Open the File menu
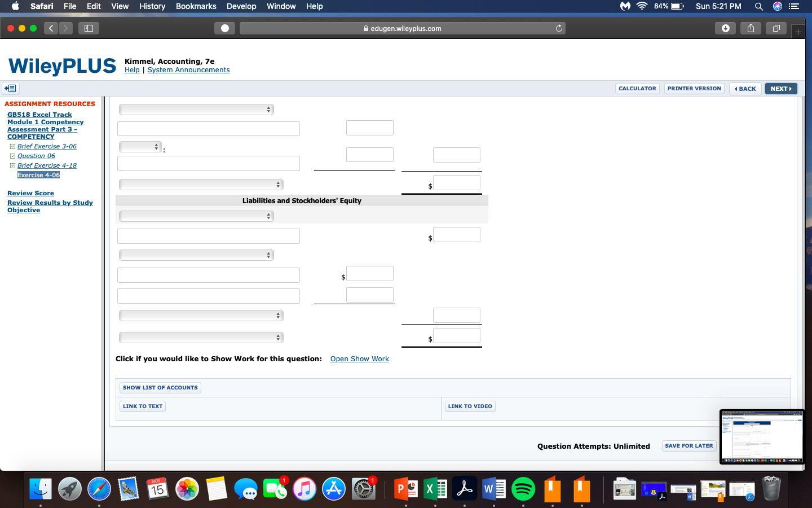The image size is (812, 508). click(70, 6)
